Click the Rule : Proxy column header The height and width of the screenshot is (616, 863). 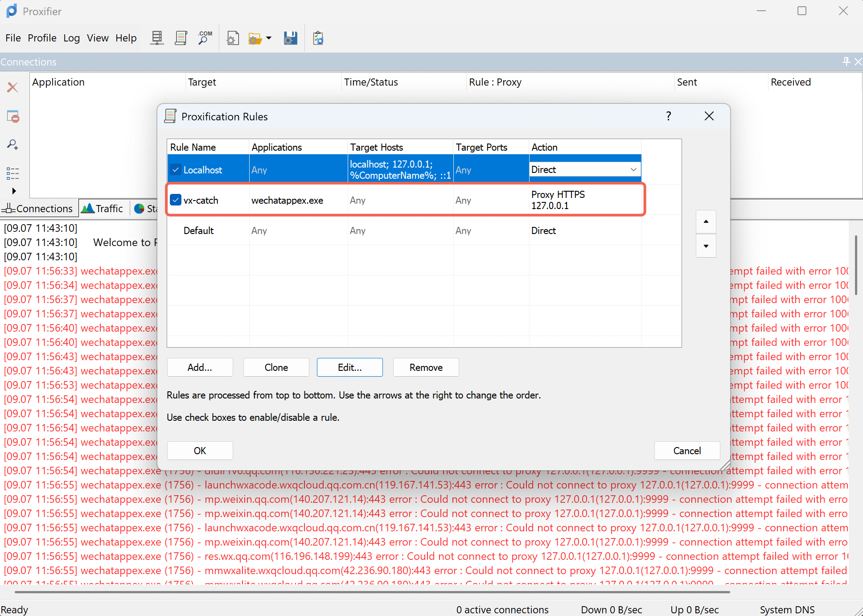click(x=571, y=82)
